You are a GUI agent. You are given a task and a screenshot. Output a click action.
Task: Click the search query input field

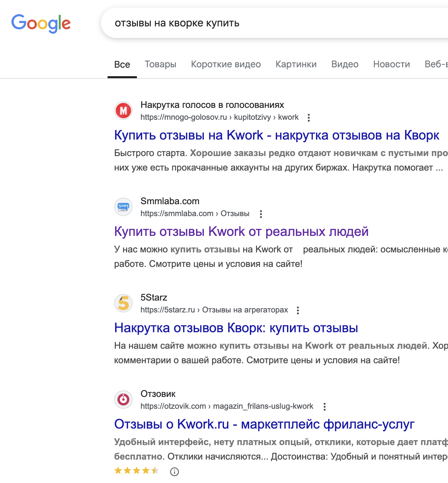[274, 23]
